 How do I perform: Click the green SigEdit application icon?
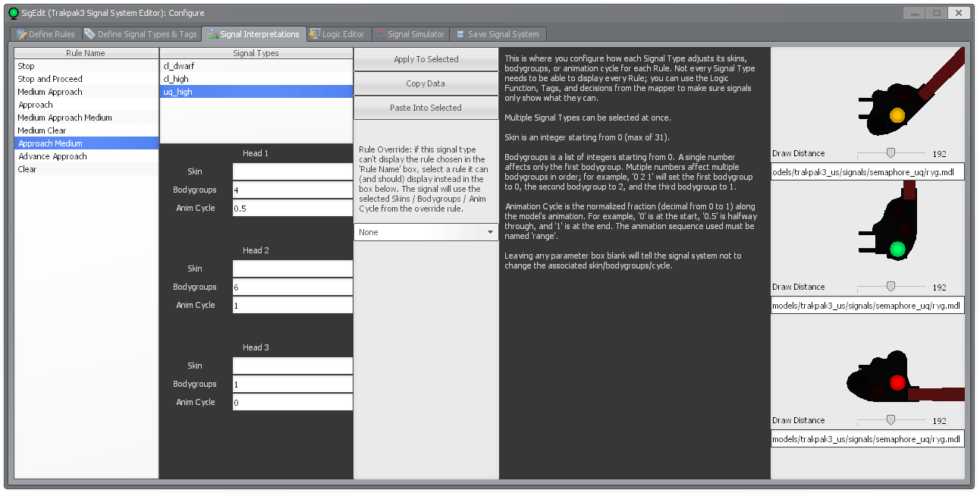pyautogui.click(x=14, y=13)
